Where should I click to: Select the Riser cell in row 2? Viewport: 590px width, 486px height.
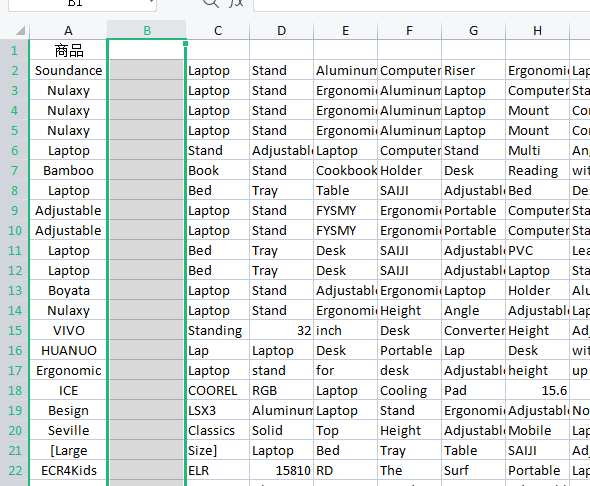point(473,70)
